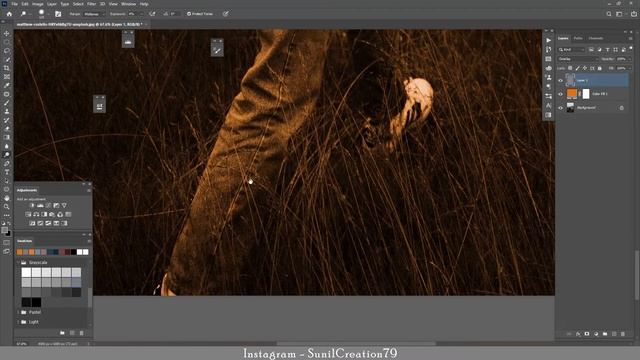Viewport: 640px width, 360px height.
Task: Delete swatch with trash icon
Action: point(81,333)
